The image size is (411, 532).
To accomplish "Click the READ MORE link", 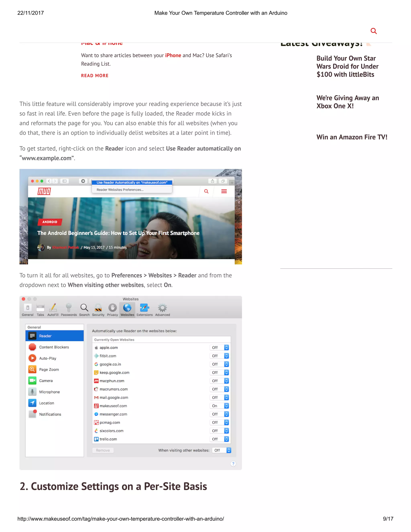I will [95, 75].
